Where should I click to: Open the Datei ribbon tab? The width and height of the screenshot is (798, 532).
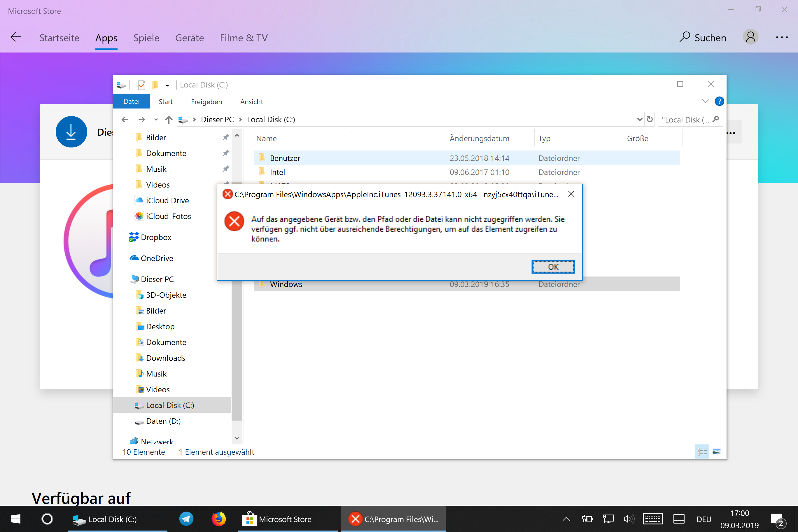click(131, 101)
